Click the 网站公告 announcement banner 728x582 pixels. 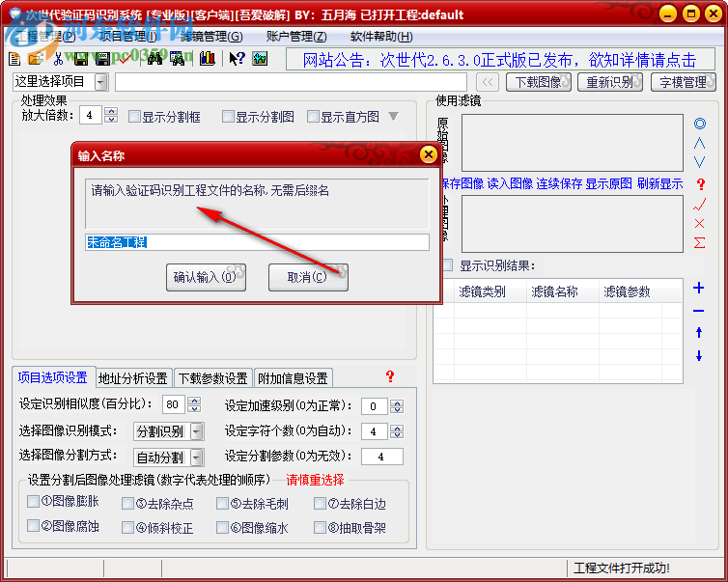coord(500,60)
